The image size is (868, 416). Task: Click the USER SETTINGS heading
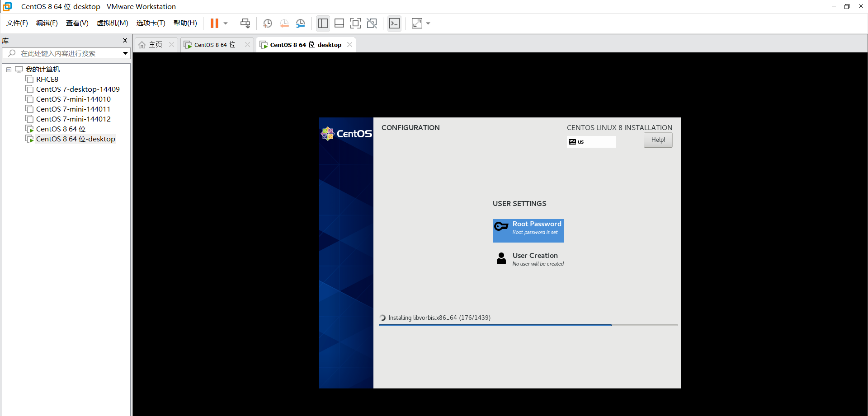click(519, 204)
